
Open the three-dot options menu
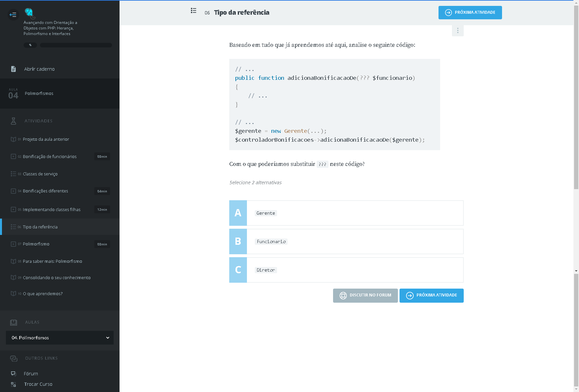(458, 30)
